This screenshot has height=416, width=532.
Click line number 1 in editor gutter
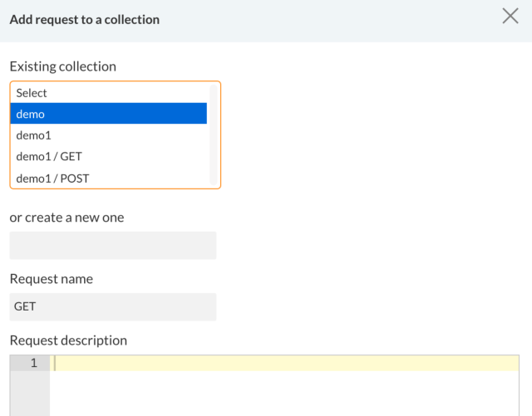click(33, 363)
